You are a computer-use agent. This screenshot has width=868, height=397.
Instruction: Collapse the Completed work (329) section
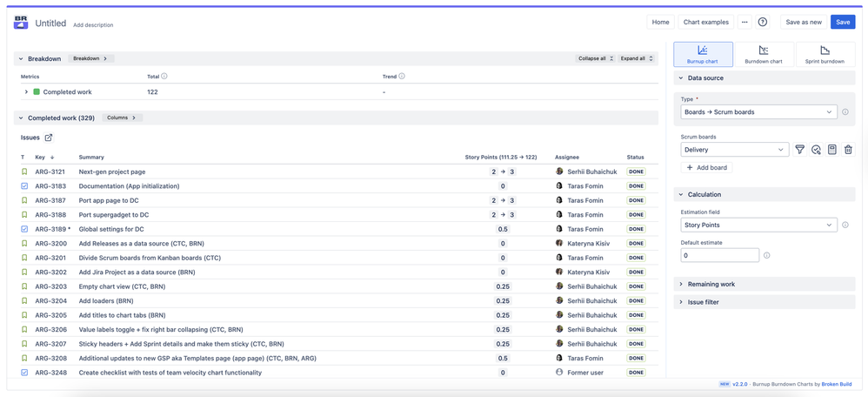coord(21,118)
